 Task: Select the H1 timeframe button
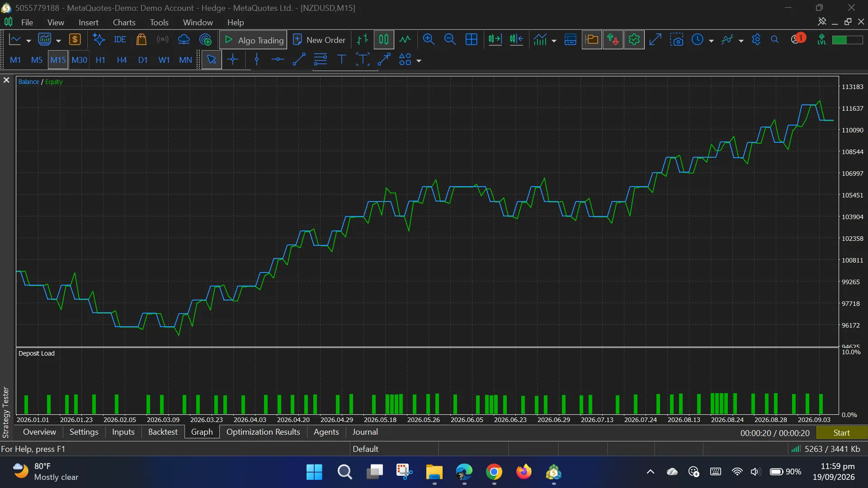tap(100, 60)
